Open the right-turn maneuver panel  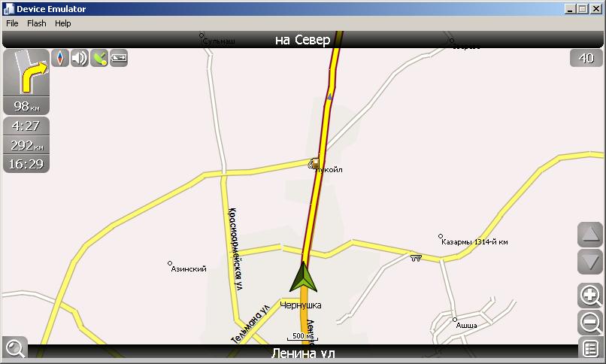coord(26,73)
